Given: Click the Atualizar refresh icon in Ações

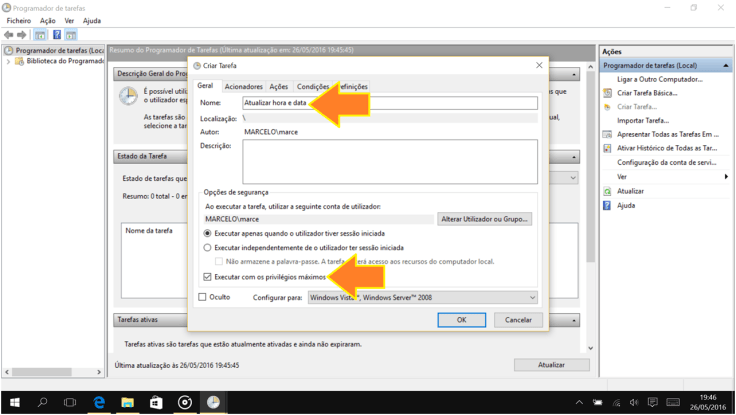Looking at the screenshot, I should 607,191.
